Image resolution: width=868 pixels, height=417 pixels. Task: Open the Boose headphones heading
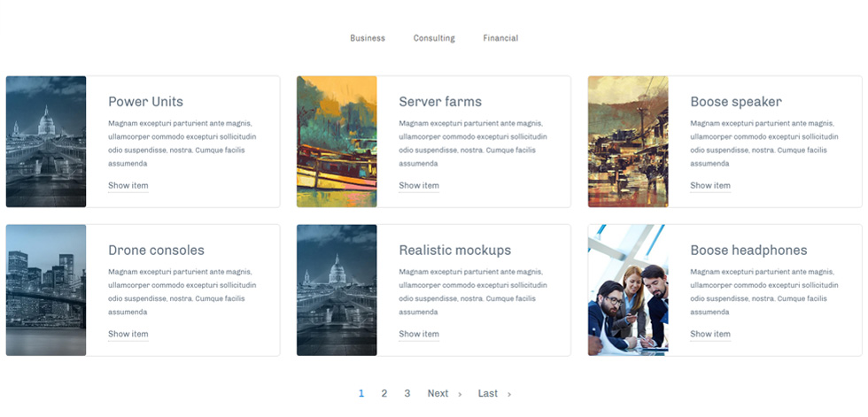click(748, 250)
